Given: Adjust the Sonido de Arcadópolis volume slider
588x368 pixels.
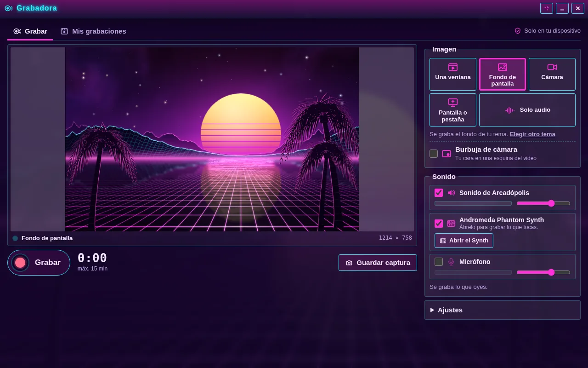Looking at the screenshot, I should click(543, 203).
